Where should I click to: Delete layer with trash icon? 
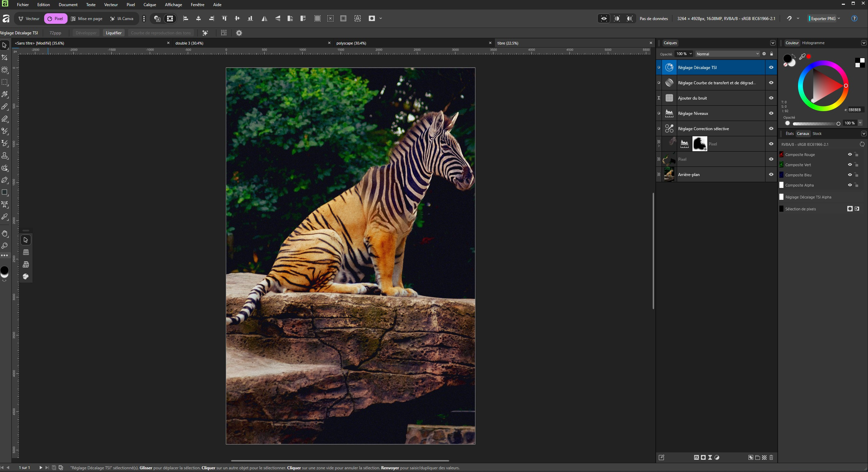tap(771, 457)
